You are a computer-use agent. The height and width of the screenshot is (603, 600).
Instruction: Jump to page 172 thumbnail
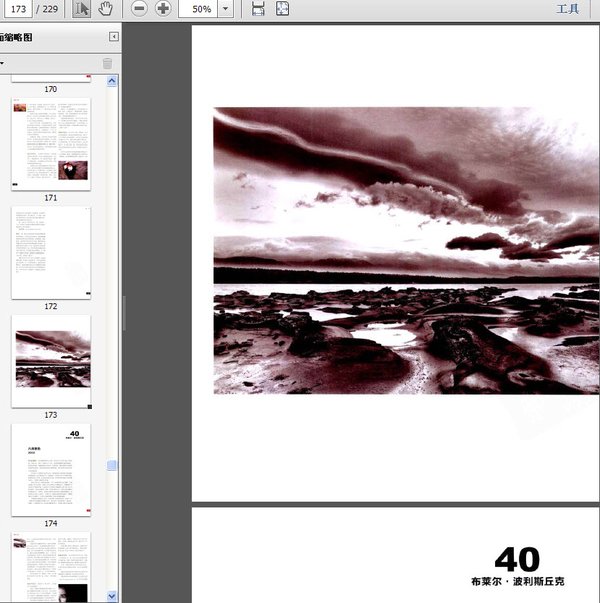[x=51, y=253]
